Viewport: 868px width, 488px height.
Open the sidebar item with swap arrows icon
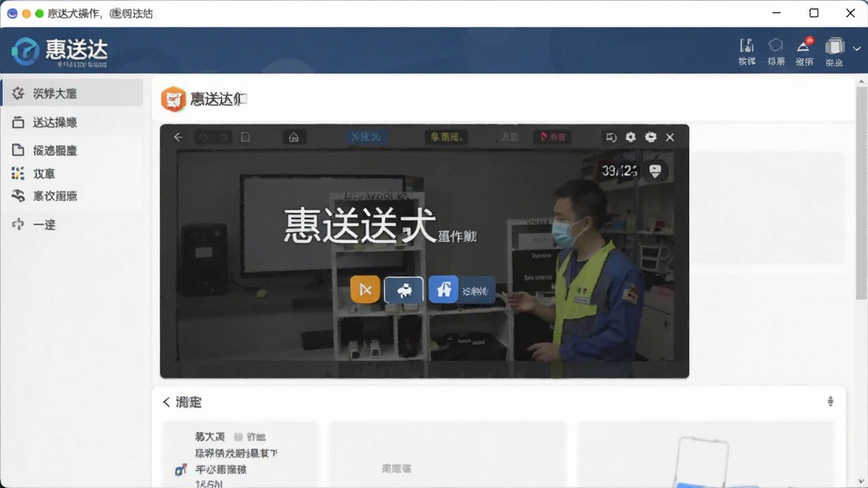click(x=73, y=196)
